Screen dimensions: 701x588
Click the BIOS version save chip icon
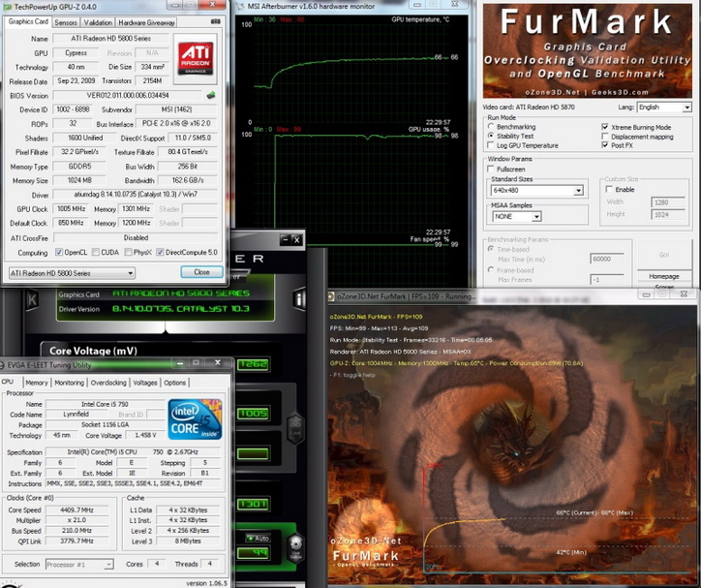click(x=211, y=95)
